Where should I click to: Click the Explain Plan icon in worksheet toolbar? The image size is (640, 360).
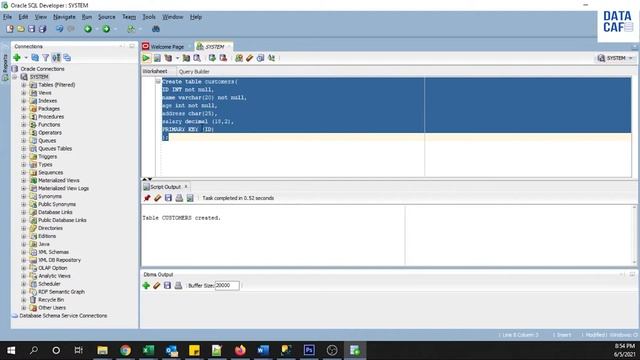coord(168,58)
